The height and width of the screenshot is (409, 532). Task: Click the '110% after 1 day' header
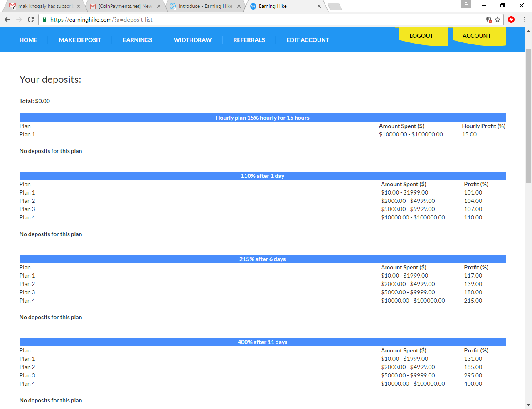click(x=263, y=176)
